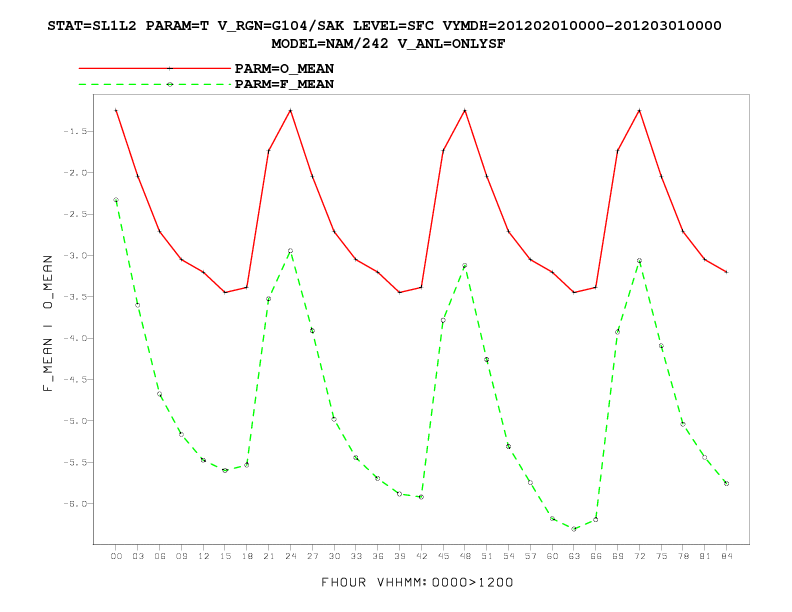This screenshot has width=792, height=612.
Task: Click the 30 x-axis tick label
Action: tap(334, 556)
